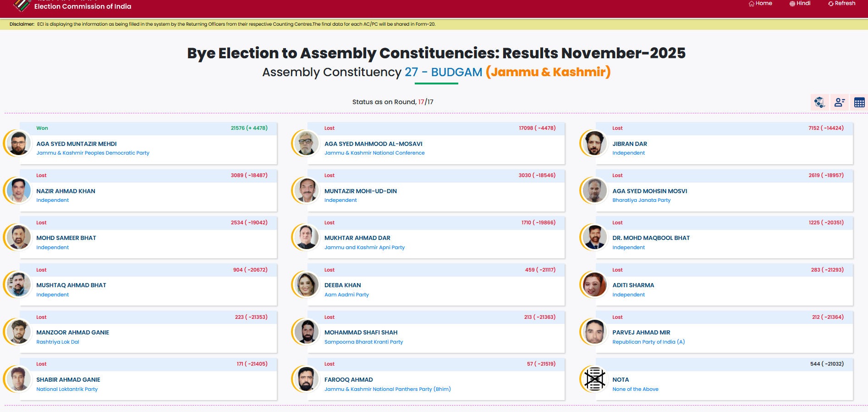Open Jibran Dar's candidate photo

[594, 143]
